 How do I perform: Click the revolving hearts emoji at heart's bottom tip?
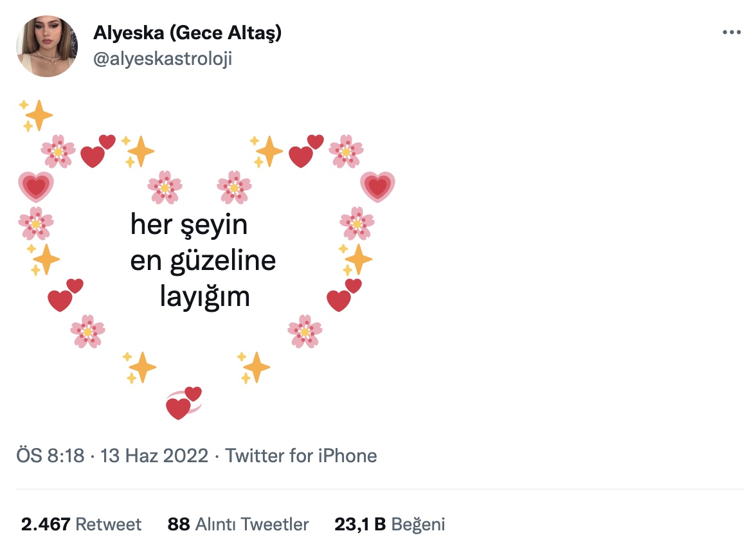(x=184, y=403)
